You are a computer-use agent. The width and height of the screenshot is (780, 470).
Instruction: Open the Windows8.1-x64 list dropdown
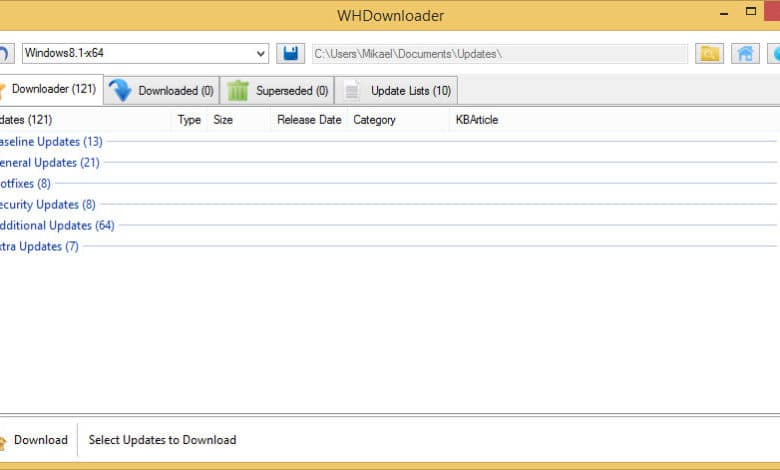coord(145,53)
